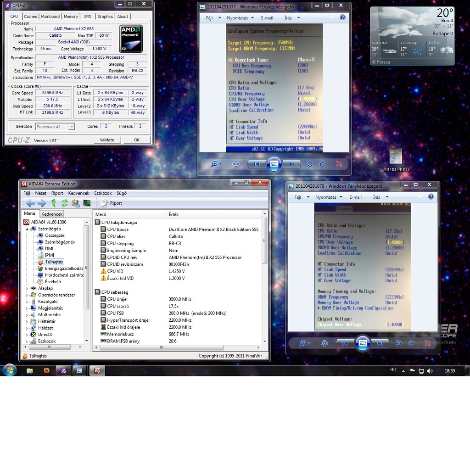Click CPU-Z taskbar button
Screen dimensions: 470x476
[x=63, y=371]
